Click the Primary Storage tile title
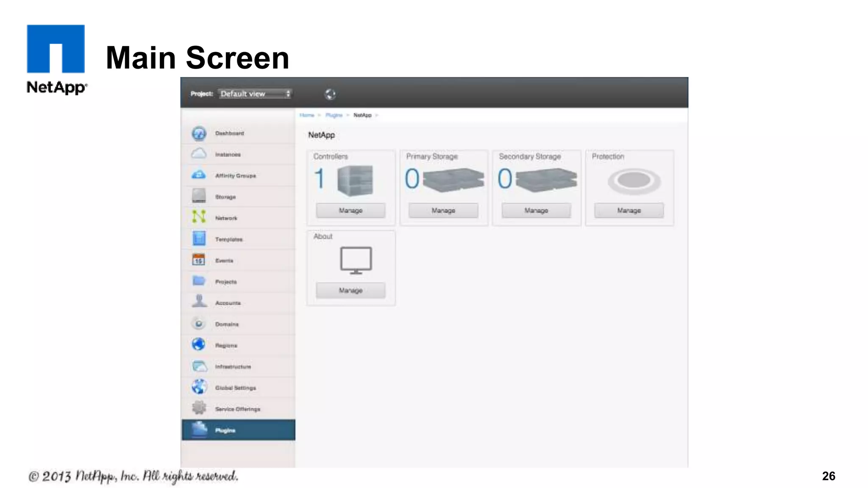Viewport: 868px width, 488px height. coord(432,156)
